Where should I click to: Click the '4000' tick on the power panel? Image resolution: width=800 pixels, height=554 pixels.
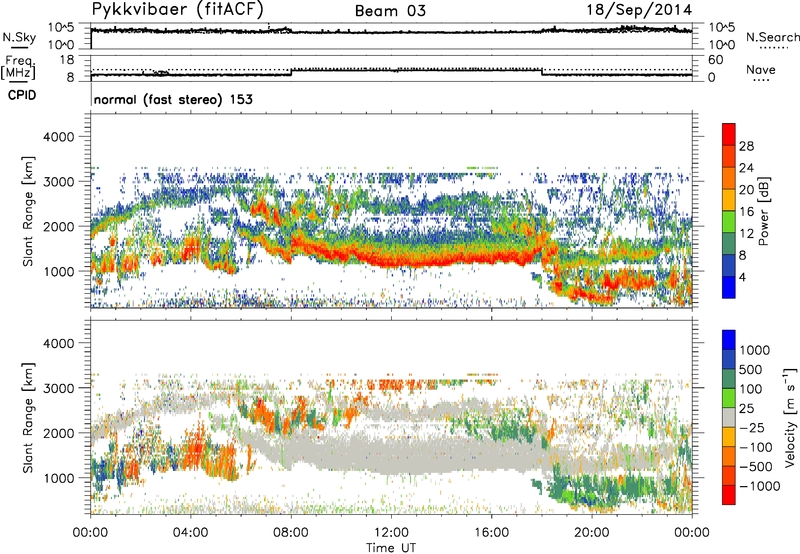pos(58,137)
